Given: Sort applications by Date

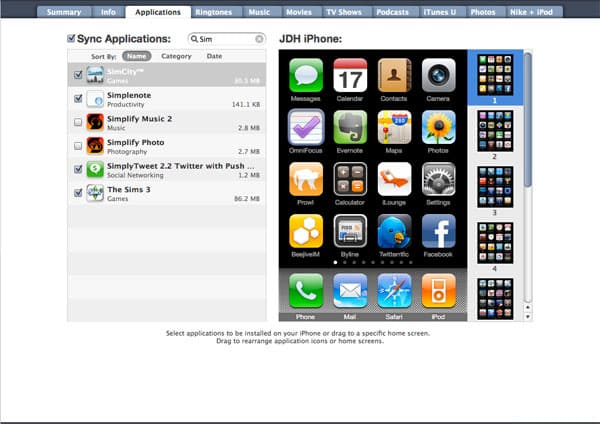Looking at the screenshot, I should (x=214, y=56).
